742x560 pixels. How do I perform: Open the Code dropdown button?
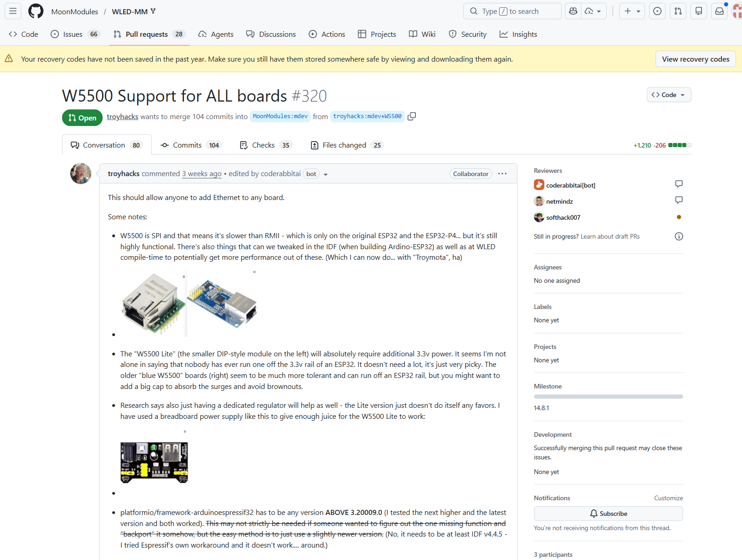tap(669, 95)
